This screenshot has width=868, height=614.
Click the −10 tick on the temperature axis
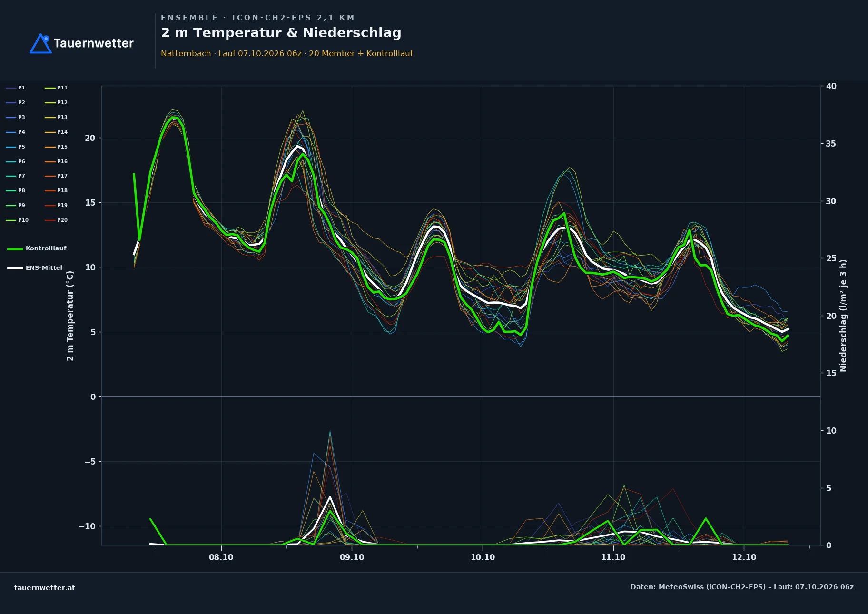[x=87, y=526]
